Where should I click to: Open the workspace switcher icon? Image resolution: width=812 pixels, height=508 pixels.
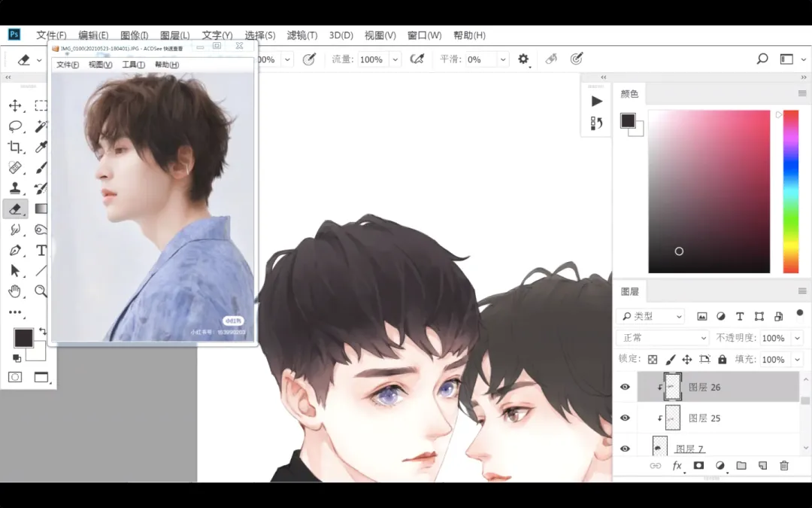(x=786, y=59)
